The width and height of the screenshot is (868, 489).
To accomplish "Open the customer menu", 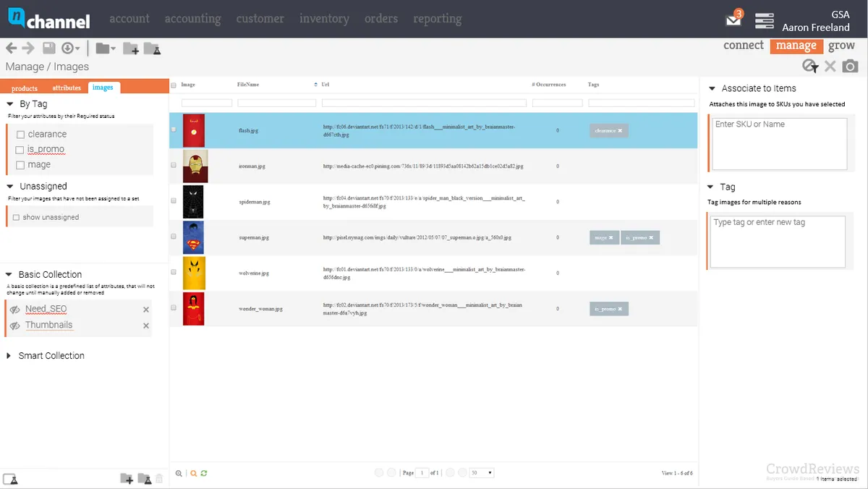I will pyautogui.click(x=260, y=19).
